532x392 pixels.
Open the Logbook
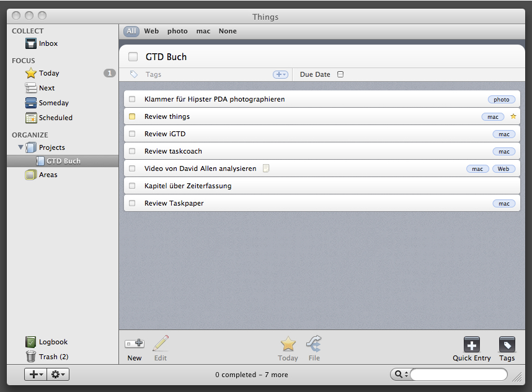click(31, 342)
